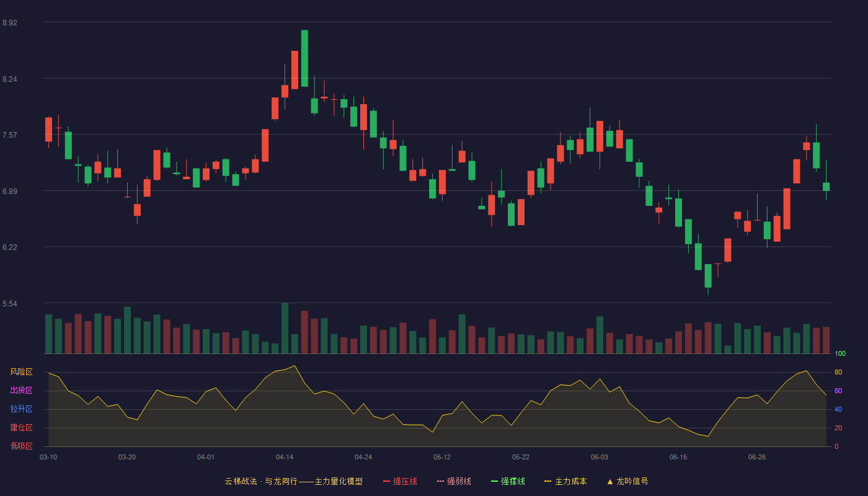Click the 04-14 date label on axis

pos(285,457)
